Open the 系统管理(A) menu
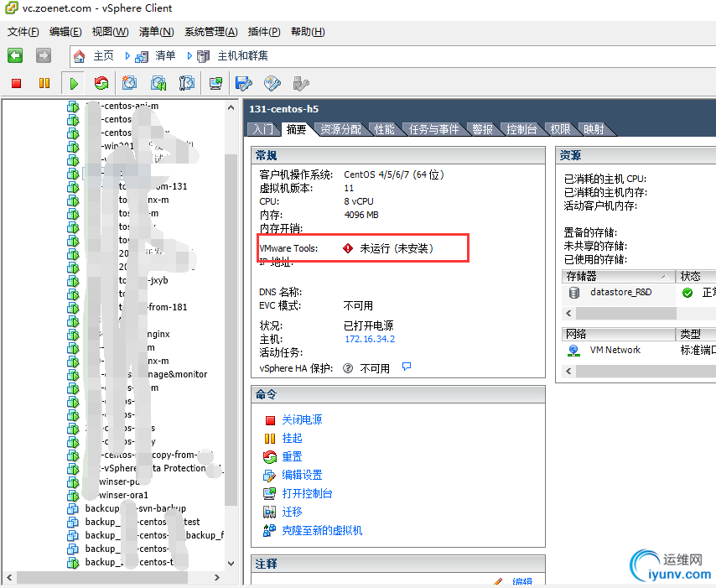The width and height of the screenshot is (716, 588). click(211, 32)
